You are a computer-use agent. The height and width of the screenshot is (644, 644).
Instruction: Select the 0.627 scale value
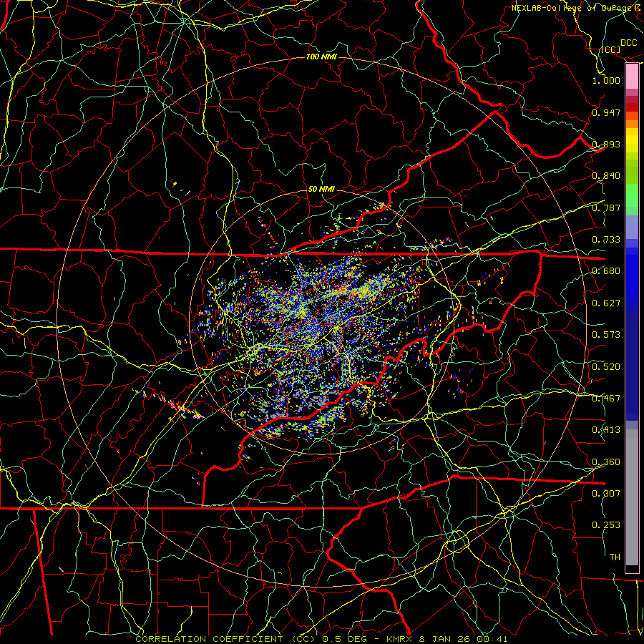pos(606,303)
